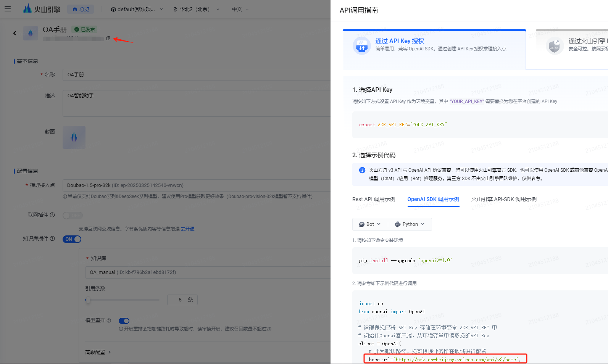Open the hamburger menu icon
The height and width of the screenshot is (364, 608).
(8, 9)
